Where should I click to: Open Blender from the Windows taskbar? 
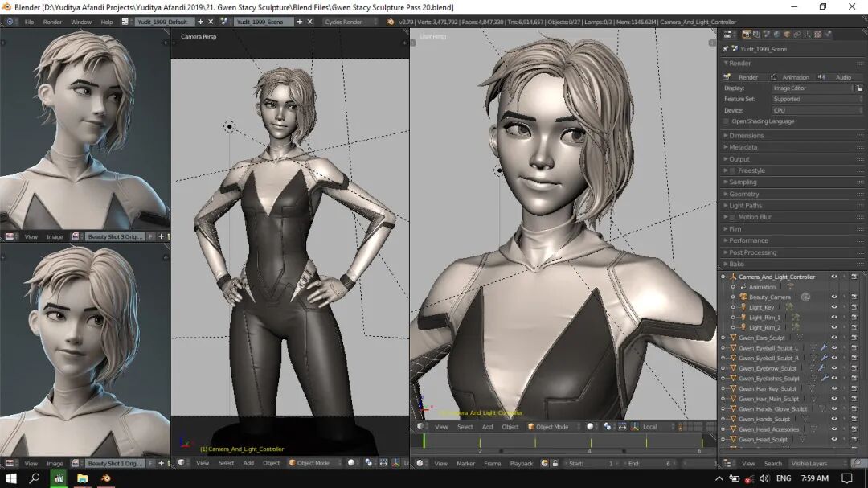coord(106,478)
